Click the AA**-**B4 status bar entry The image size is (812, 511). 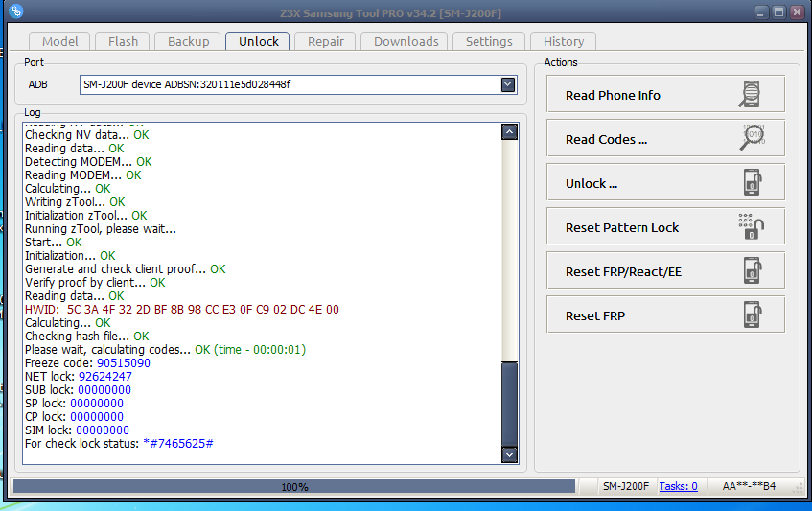[x=749, y=486]
